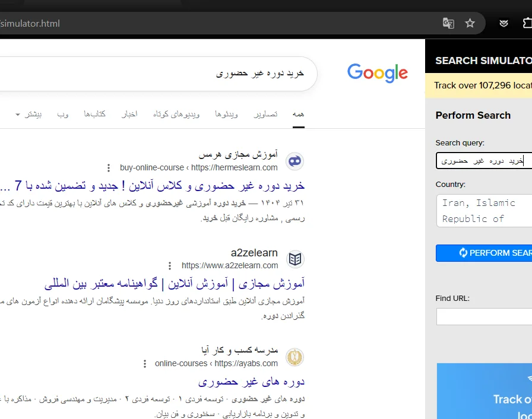Click the PERFORM SEARCH button

[484, 253]
